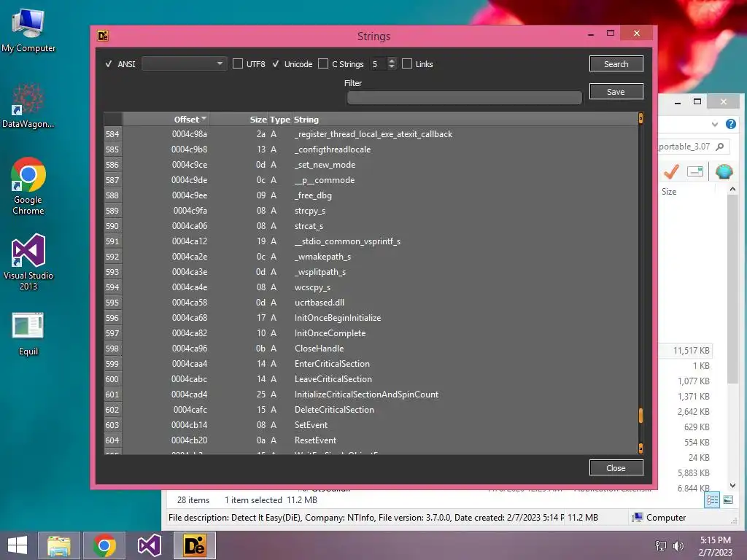
Task: Select the EnterCriticalSection string row
Action: [x=371, y=364]
